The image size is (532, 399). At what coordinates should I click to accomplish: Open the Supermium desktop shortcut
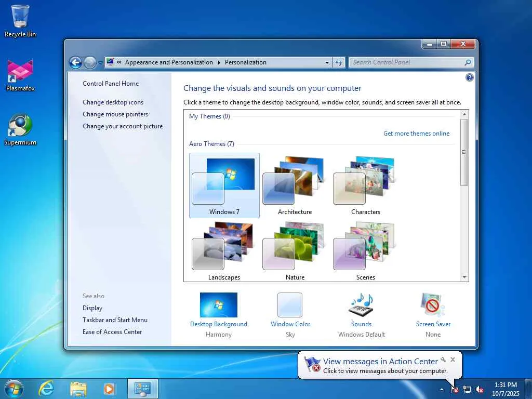click(x=20, y=129)
